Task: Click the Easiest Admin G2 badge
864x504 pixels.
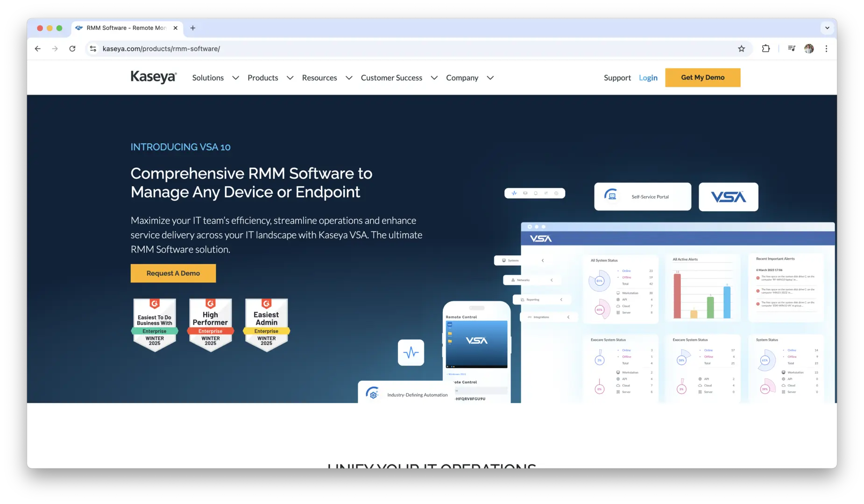Action: pos(267,325)
